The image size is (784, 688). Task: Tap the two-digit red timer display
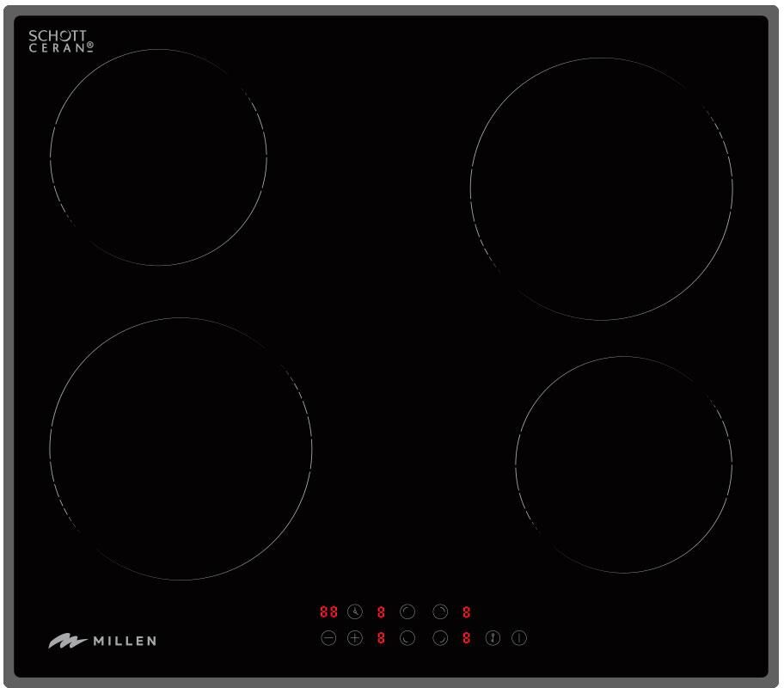[x=328, y=612]
